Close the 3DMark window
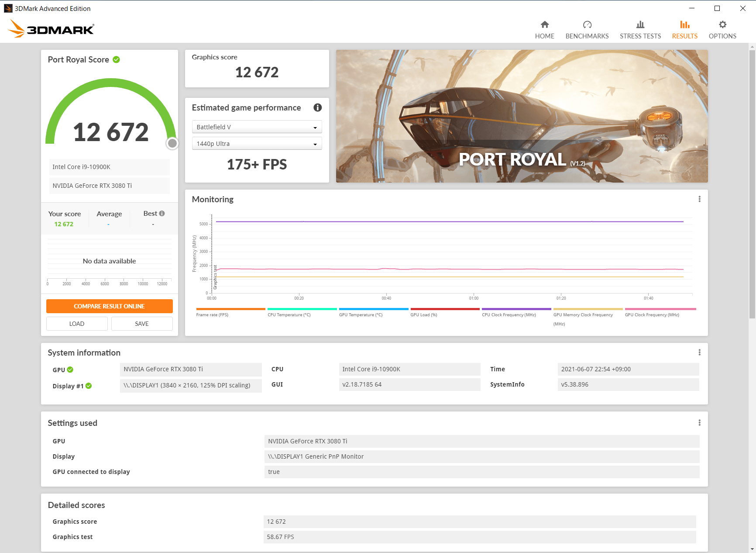 (x=743, y=8)
